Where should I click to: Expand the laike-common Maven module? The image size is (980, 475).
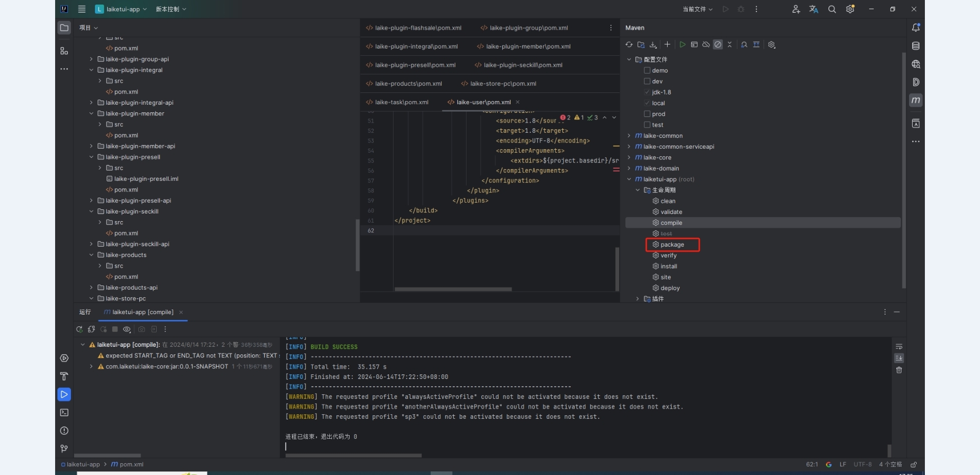coord(629,136)
